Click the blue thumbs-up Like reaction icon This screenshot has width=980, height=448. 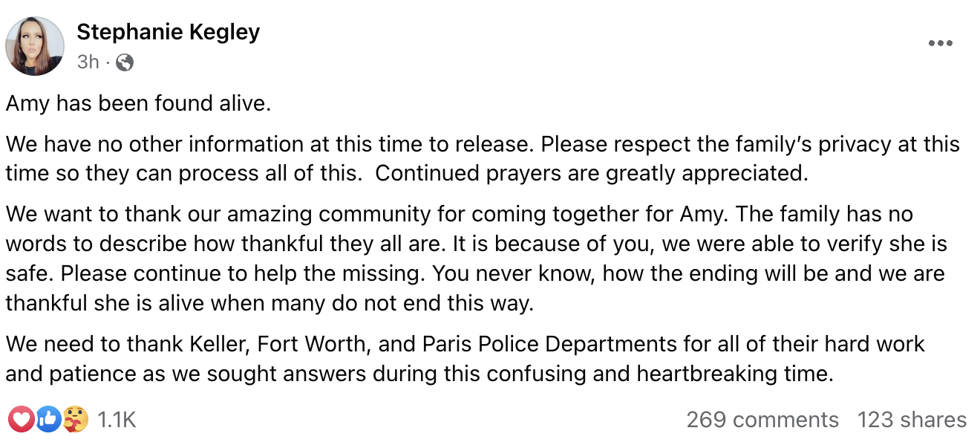[48, 420]
